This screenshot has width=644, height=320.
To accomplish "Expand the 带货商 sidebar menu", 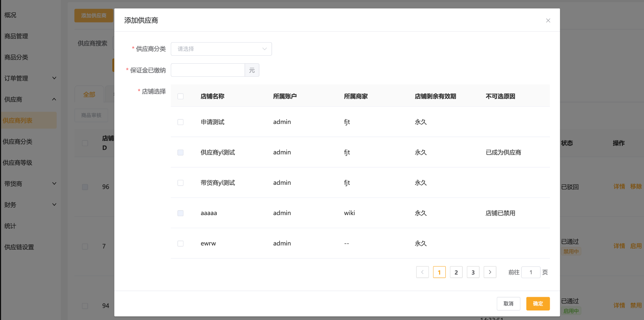I will 30,184.
